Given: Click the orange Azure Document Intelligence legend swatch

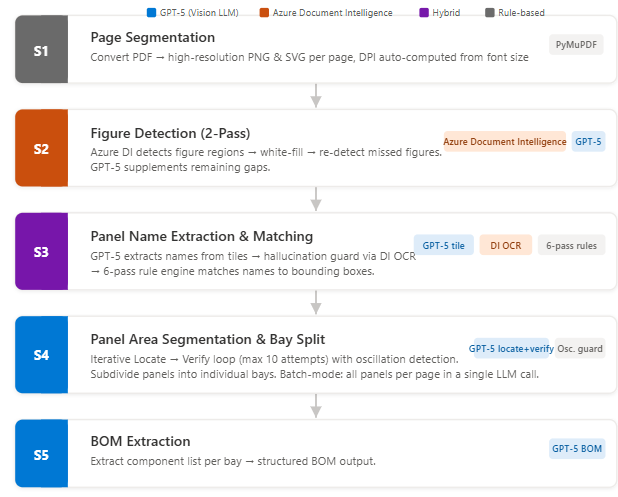Looking at the screenshot, I should [264, 13].
